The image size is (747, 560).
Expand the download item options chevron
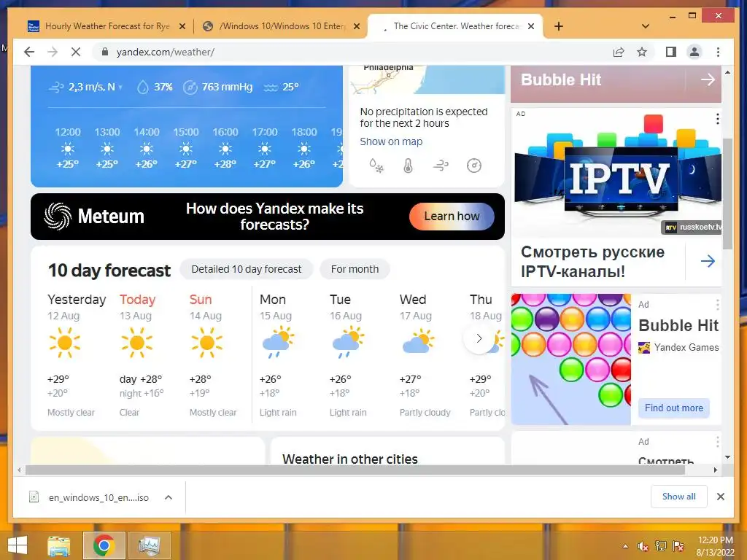(x=169, y=497)
